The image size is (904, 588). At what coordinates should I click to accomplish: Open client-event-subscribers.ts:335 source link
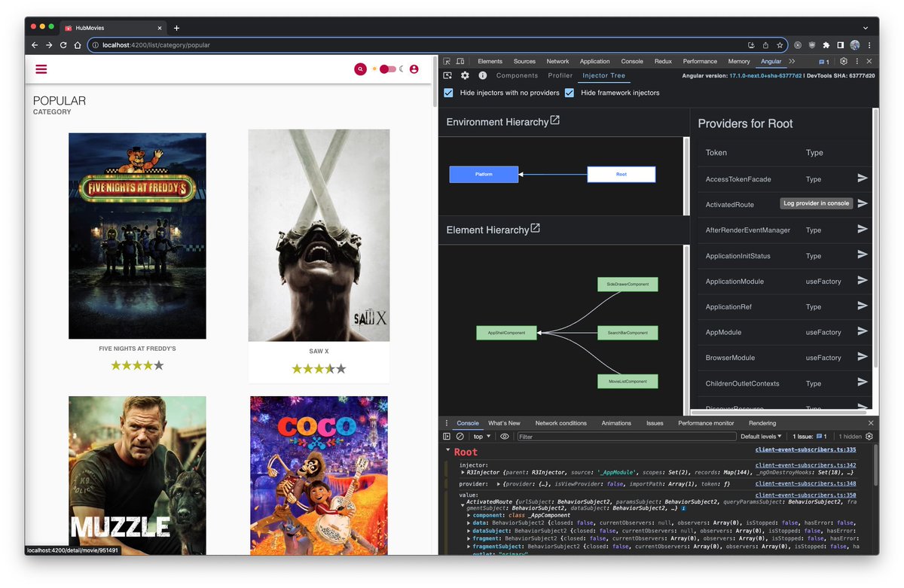coord(806,449)
